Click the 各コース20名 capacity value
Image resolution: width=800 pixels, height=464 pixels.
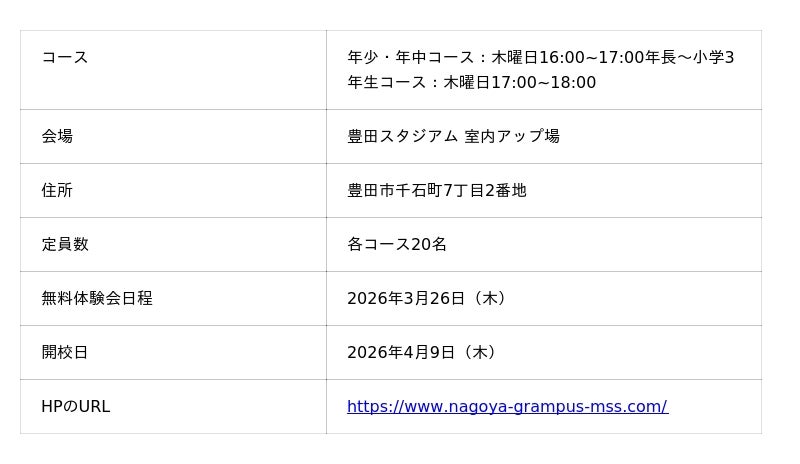[x=397, y=245]
